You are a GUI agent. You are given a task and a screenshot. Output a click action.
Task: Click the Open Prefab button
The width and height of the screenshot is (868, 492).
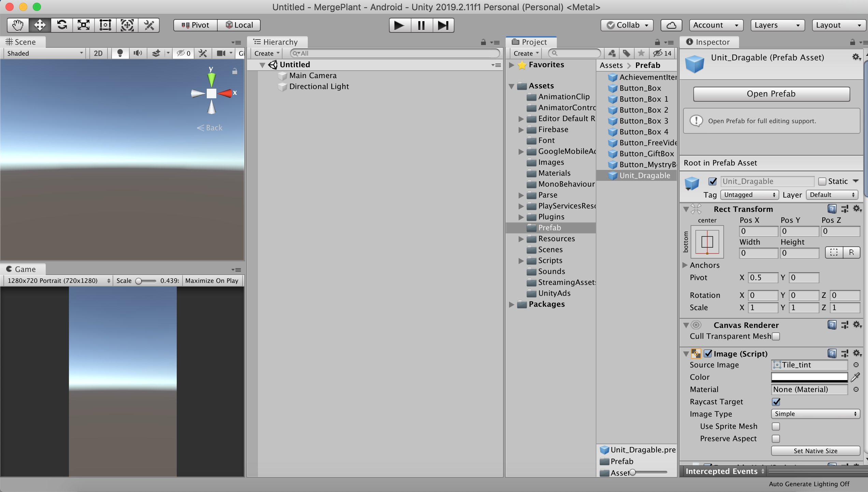point(771,94)
